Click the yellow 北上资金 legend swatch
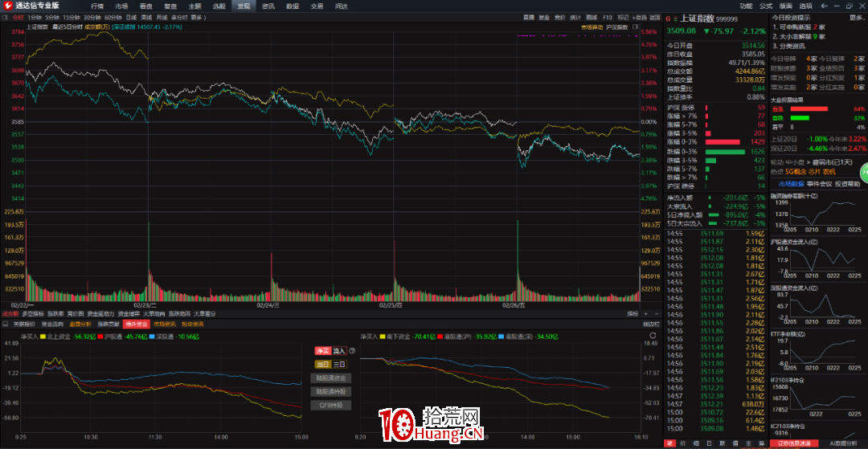 (x=43, y=337)
